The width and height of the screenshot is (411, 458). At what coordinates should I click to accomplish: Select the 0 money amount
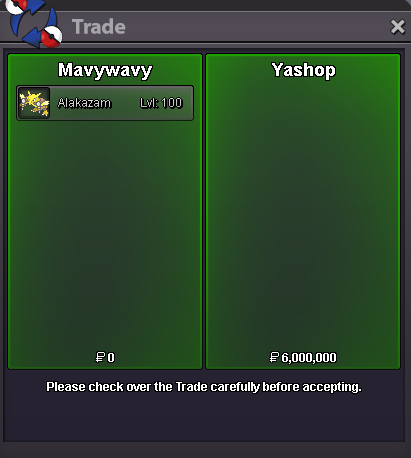(111, 358)
